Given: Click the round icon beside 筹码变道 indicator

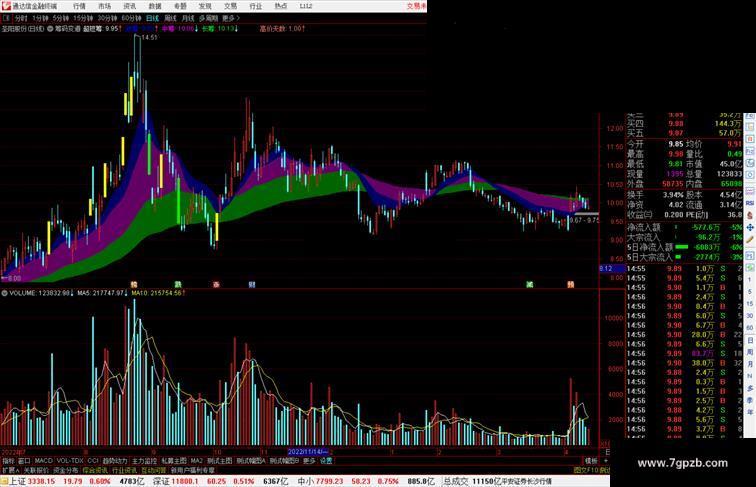Looking at the screenshot, I should 50,29.
